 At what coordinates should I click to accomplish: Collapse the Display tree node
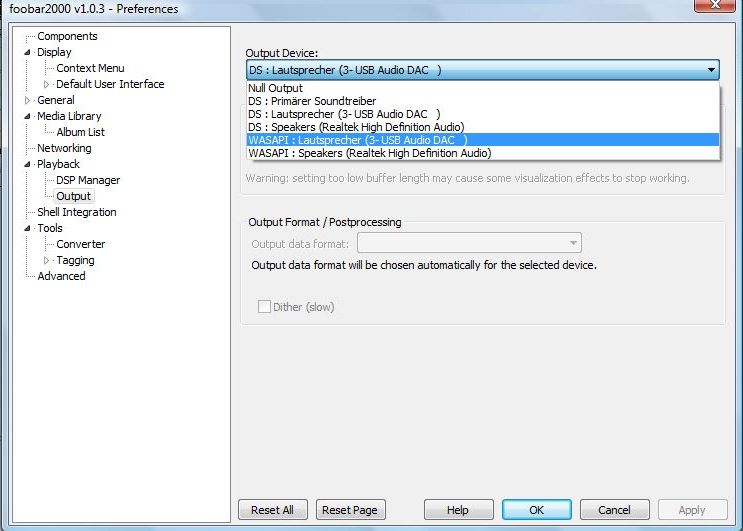pos(28,52)
